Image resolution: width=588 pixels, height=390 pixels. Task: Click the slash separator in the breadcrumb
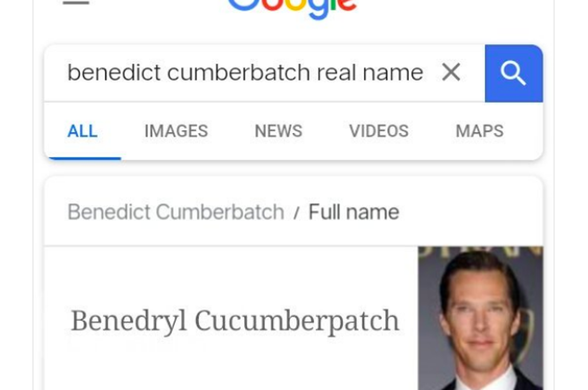296,213
